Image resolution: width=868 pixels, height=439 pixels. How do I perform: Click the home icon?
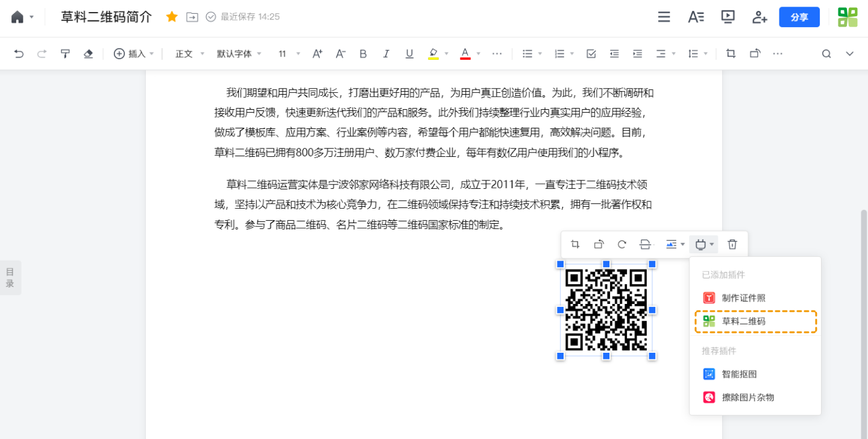coord(17,17)
